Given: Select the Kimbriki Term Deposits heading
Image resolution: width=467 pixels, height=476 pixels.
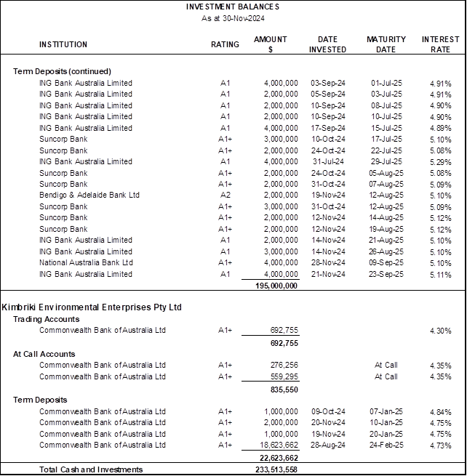Looking at the screenshot, I should 40,400.
